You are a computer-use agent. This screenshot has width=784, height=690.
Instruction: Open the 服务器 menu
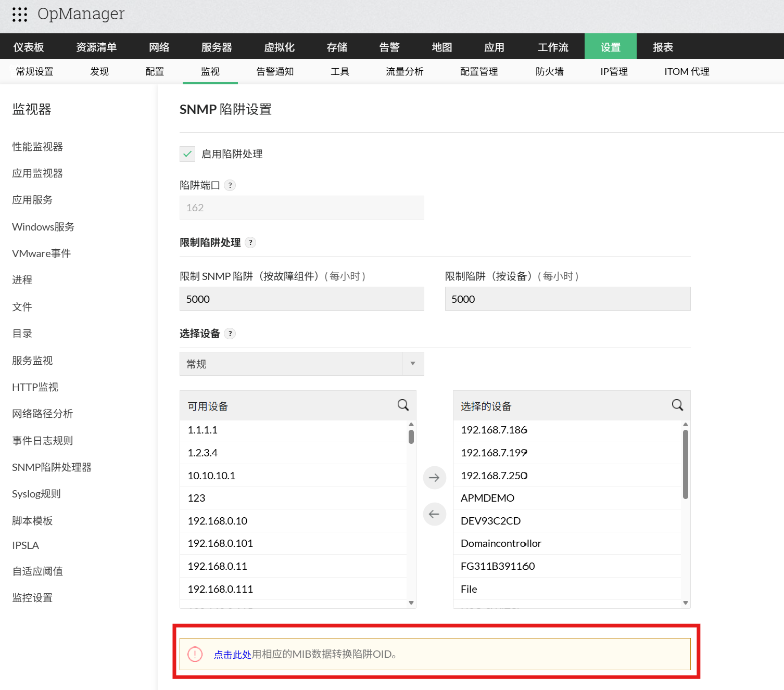(217, 47)
